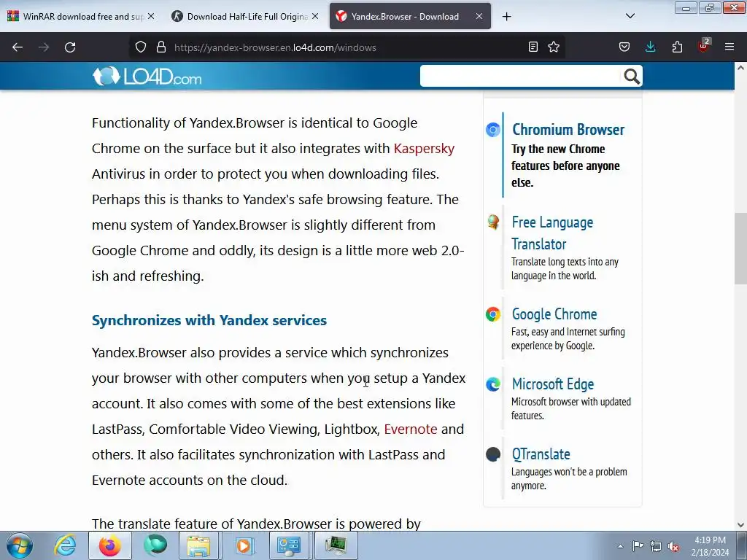The image size is (747, 560).
Task: Reload the current page
Action: (x=70, y=47)
